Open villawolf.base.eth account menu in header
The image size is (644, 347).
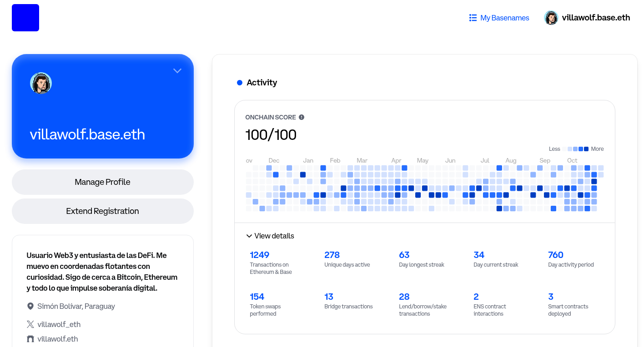coord(587,18)
